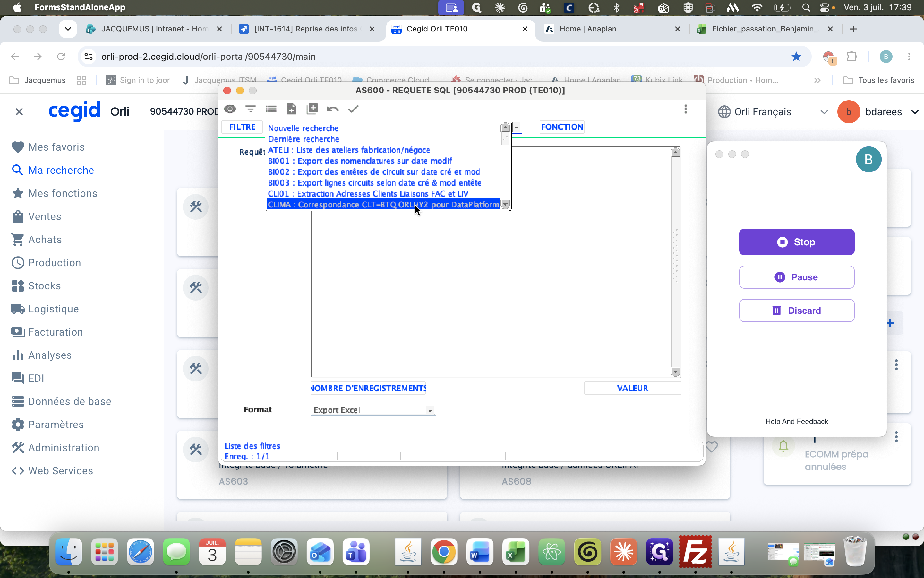The width and height of the screenshot is (924, 578).
Task: Click the Pause recording button
Action: (x=797, y=277)
